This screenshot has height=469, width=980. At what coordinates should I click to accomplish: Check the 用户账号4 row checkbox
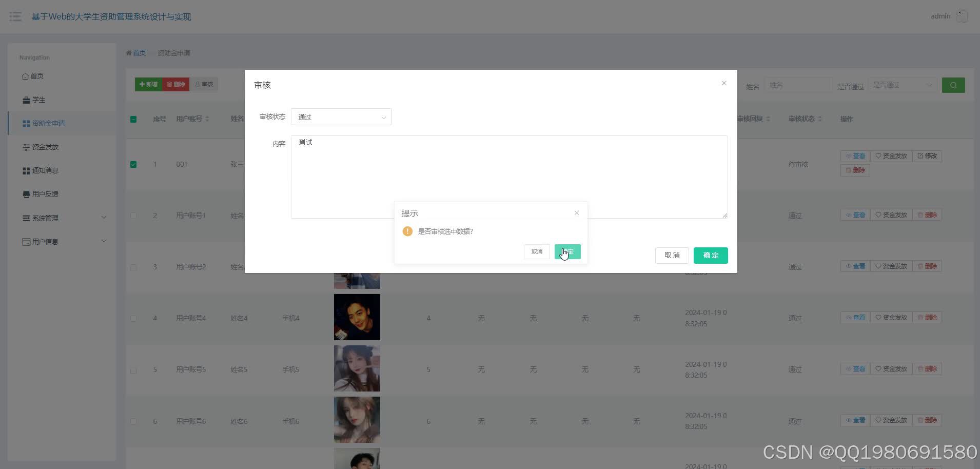tap(133, 319)
